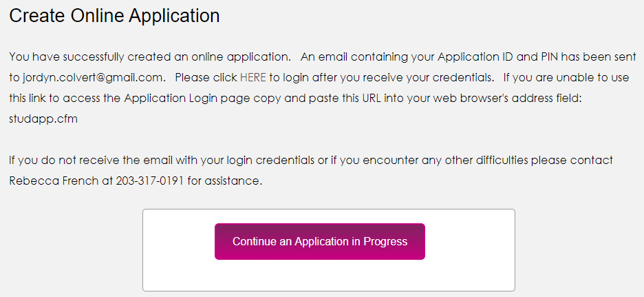Click empty white panel area below the button
Screen dimensions: 644x297
click(x=328, y=276)
